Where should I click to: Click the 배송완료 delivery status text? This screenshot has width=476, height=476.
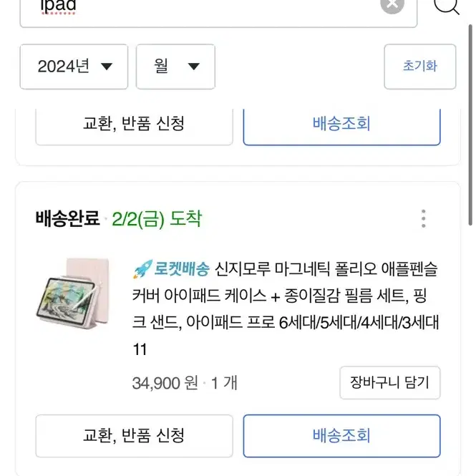67,218
